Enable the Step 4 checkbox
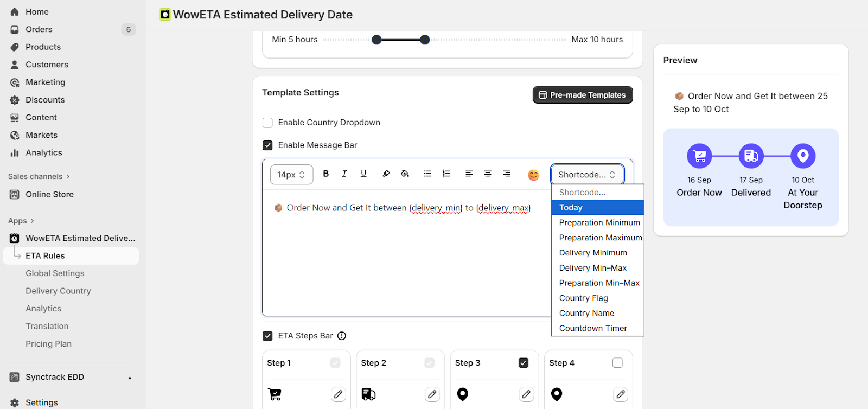This screenshot has width=868, height=409. tap(617, 363)
